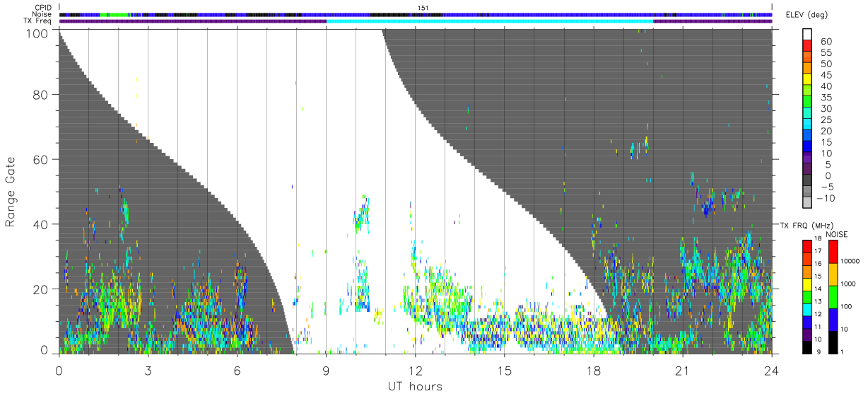Click the CPID label at top left
The height and width of the screenshot is (401, 868).
[x=42, y=8]
